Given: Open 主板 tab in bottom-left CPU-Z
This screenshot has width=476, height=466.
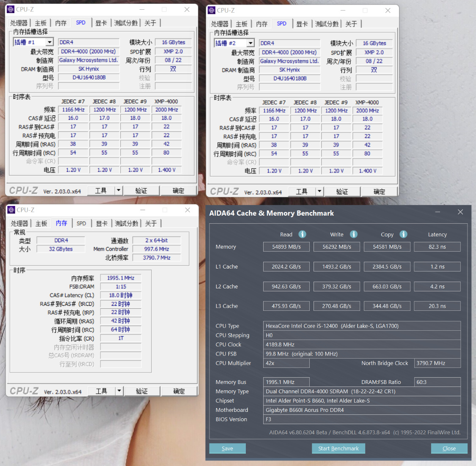Looking at the screenshot, I should click(x=41, y=224).
